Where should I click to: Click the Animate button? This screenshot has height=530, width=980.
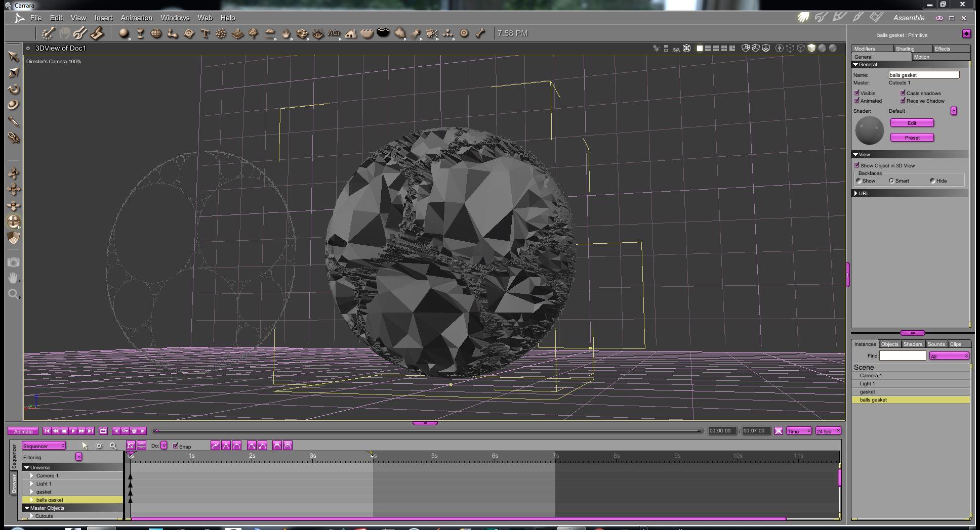[x=23, y=431]
